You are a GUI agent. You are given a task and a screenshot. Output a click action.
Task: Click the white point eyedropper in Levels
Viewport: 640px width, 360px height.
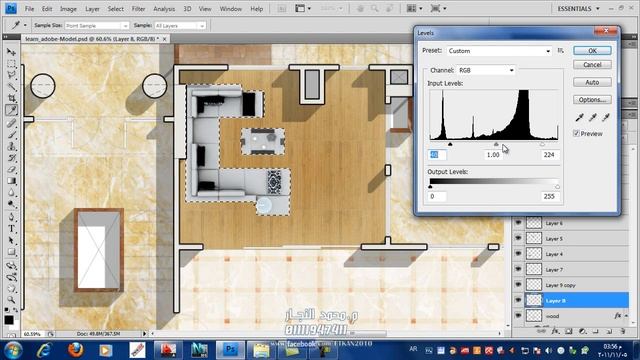click(x=606, y=118)
